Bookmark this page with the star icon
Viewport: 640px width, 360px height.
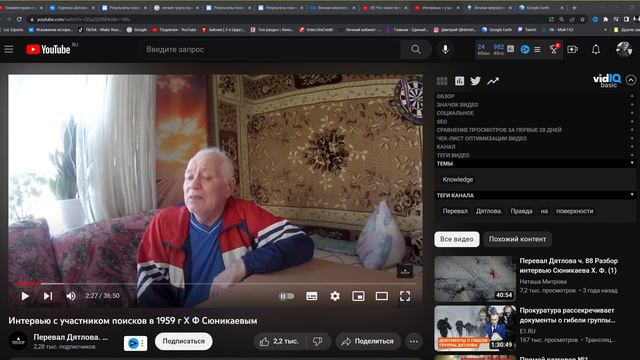pyautogui.click(x=582, y=19)
